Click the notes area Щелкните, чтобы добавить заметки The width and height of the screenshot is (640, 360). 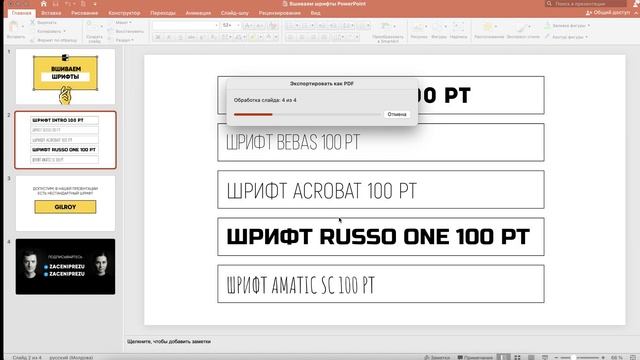(169, 341)
